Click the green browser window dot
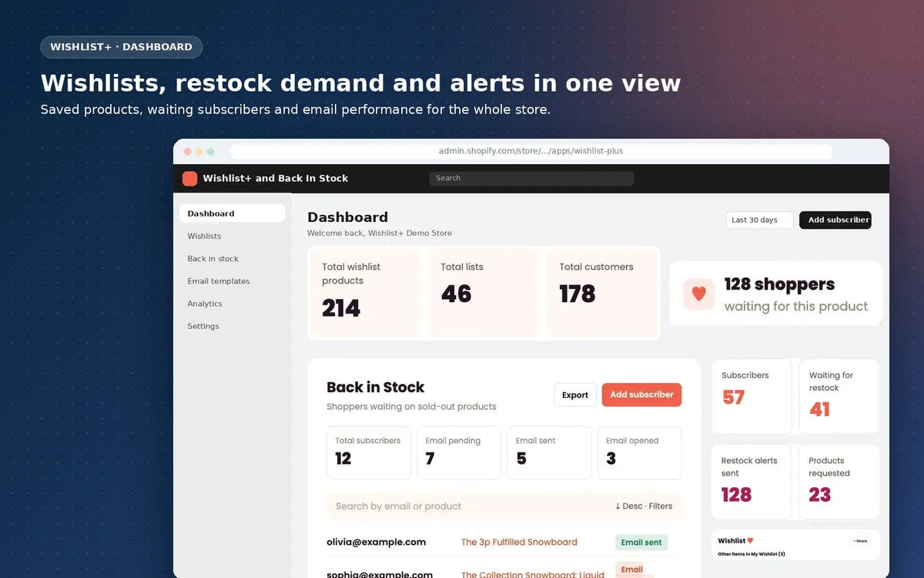This screenshot has height=578, width=924. click(x=210, y=152)
